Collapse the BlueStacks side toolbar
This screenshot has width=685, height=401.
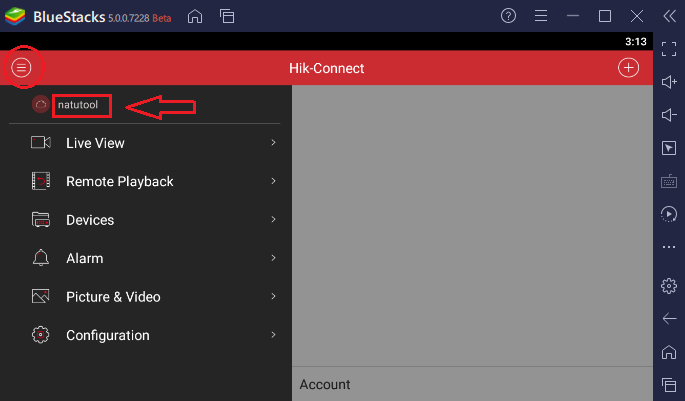tap(669, 16)
